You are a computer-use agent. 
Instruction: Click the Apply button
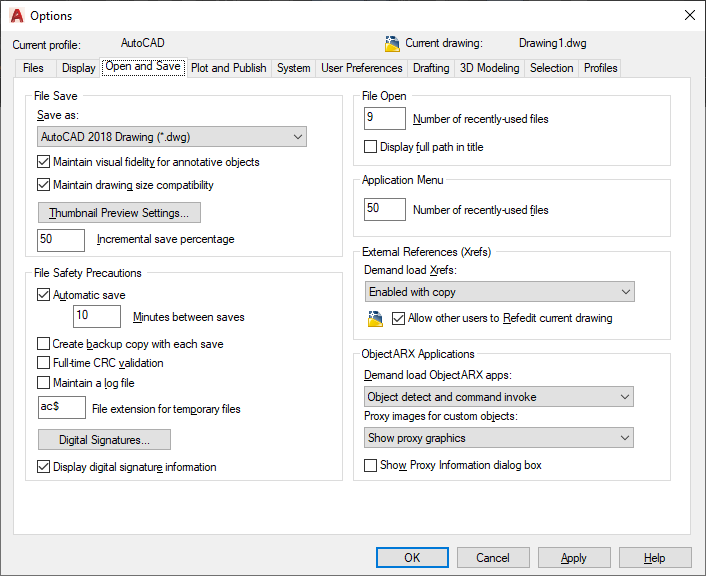574,558
